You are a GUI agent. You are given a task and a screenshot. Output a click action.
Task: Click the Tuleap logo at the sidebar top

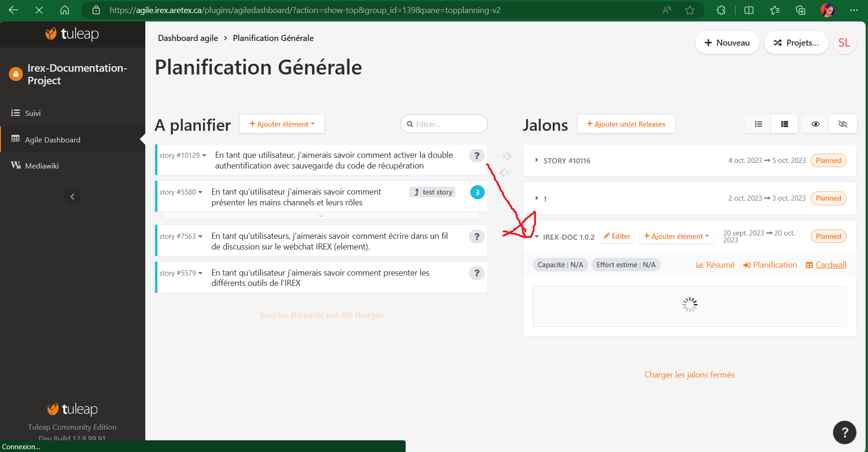pos(72,34)
